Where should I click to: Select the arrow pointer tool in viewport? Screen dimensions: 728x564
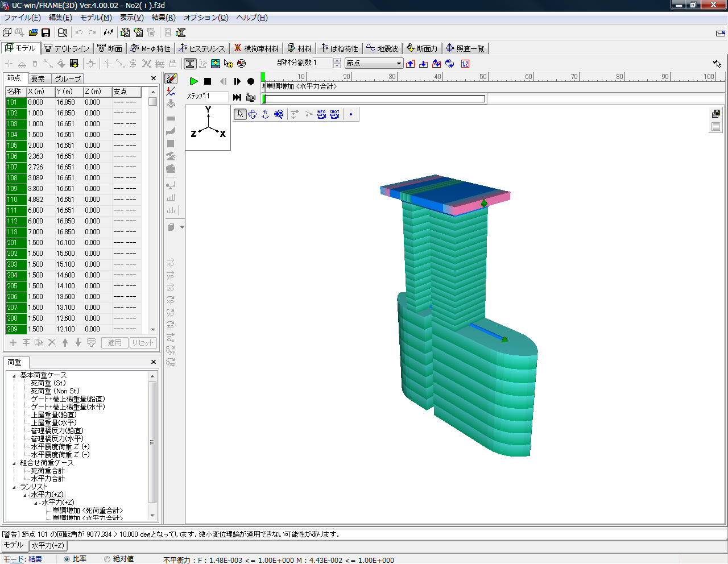[x=240, y=114]
